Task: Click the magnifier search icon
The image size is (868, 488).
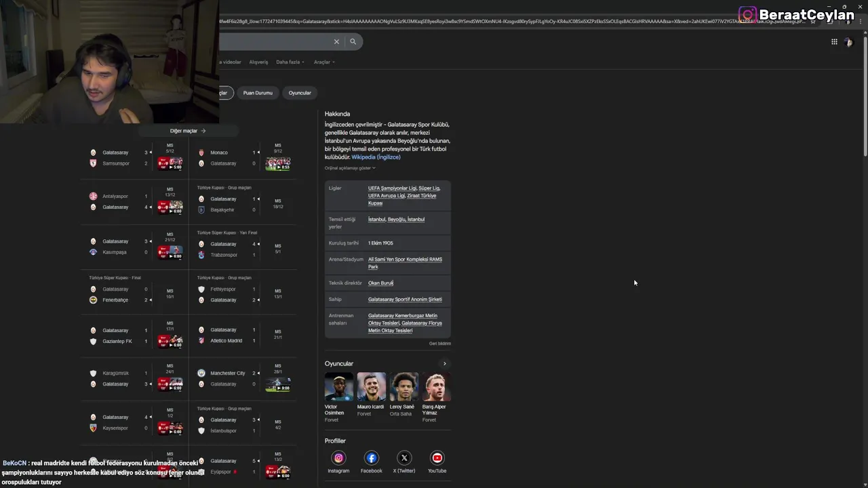Action: (x=353, y=41)
